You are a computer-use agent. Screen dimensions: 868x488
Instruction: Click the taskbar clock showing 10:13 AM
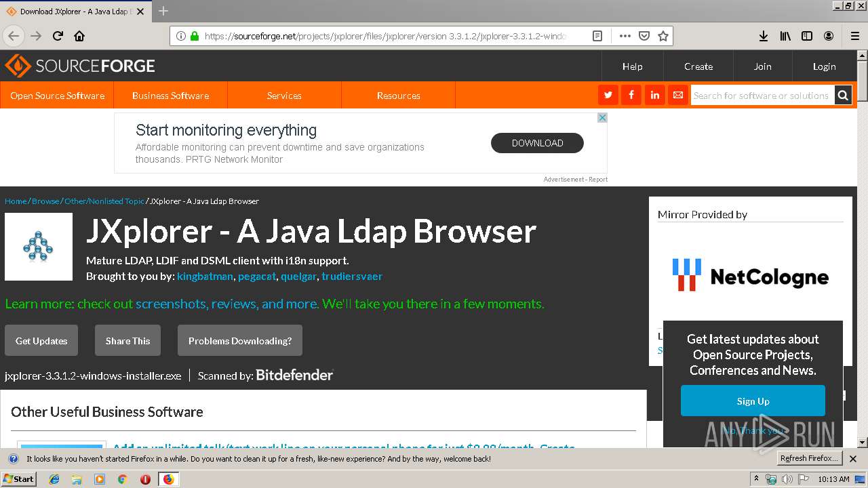click(833, 479)
